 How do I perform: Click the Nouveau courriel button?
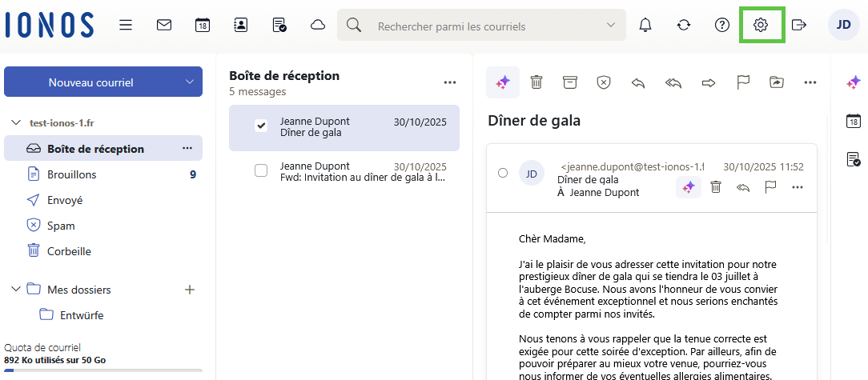pos(90,82)
